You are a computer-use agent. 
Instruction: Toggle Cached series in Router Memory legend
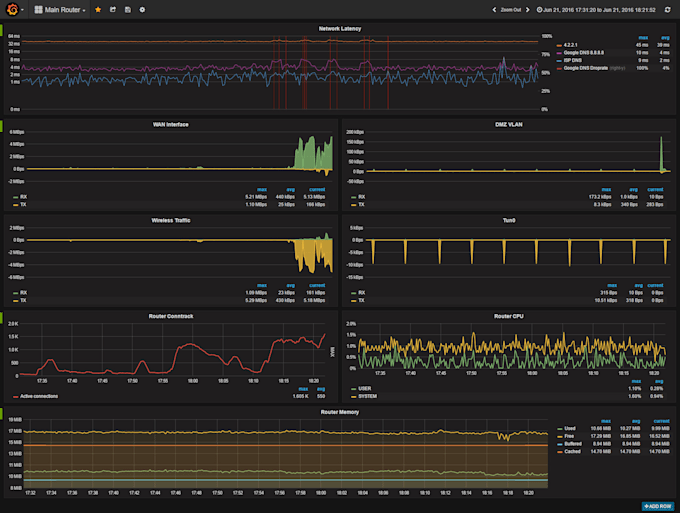(x=572, y=452)
